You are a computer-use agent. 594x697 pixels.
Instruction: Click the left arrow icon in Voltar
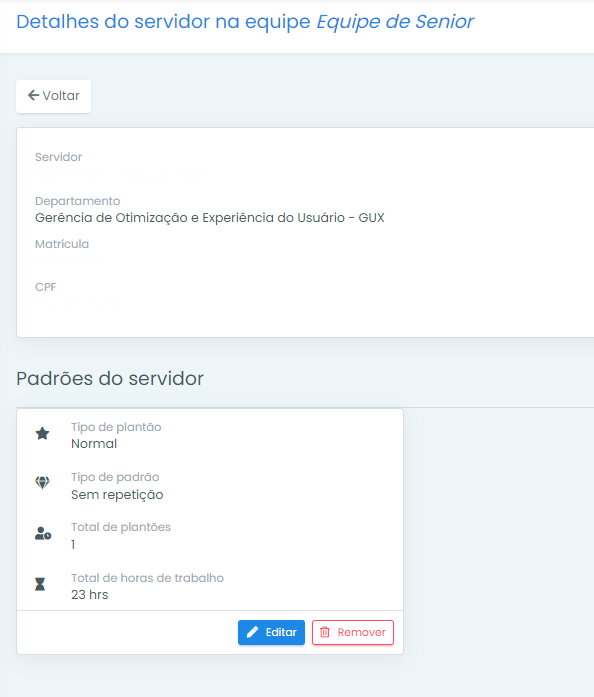[33, 95]
